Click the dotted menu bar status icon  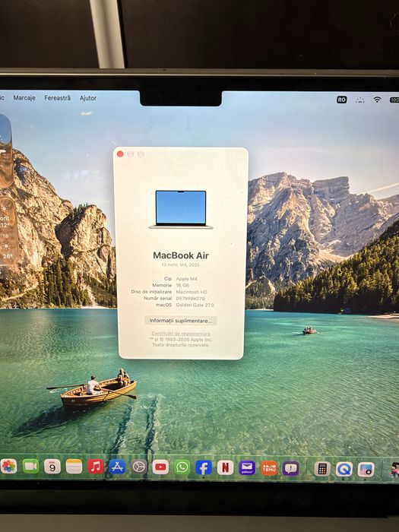coord(360,100)
